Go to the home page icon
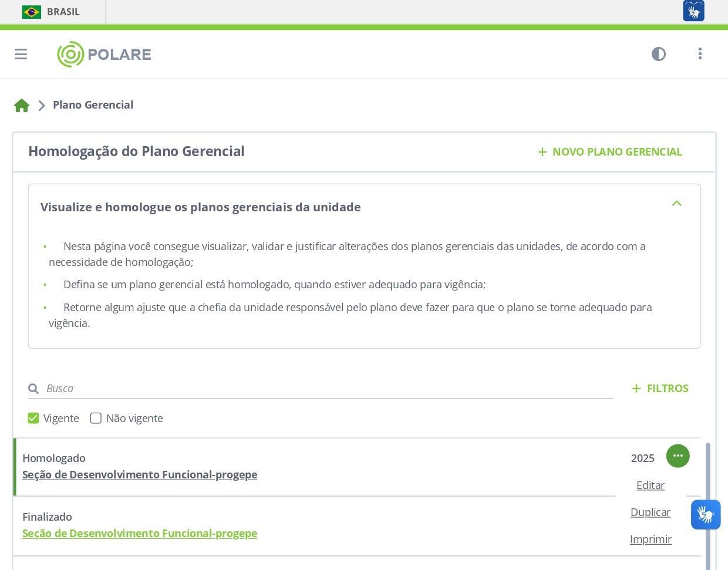The width and height of the screenshot is (728, 570). tap(22, 106)
